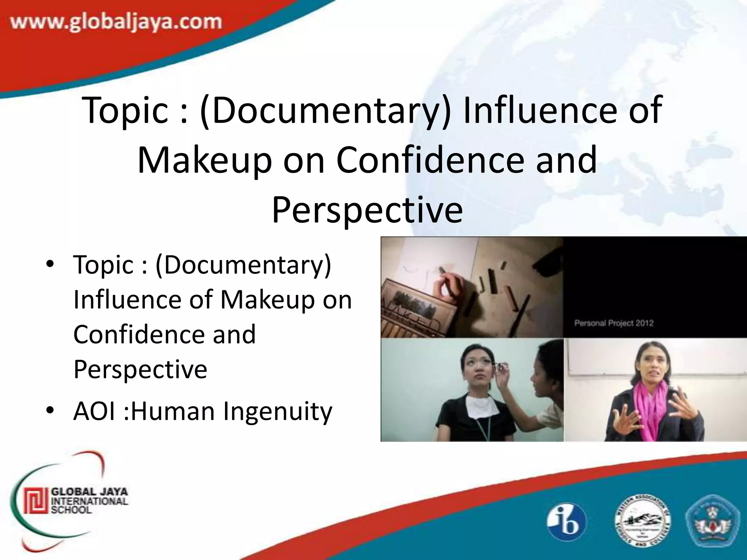Viewport: 747px width, 560px height.
Task: Open the photo of woman in pink scarf
Action: pos(655,390)
